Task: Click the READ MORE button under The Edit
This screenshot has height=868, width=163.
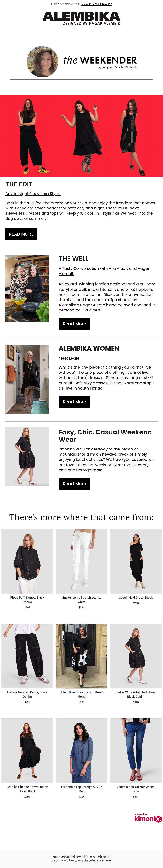Action: tap(21, 234)
